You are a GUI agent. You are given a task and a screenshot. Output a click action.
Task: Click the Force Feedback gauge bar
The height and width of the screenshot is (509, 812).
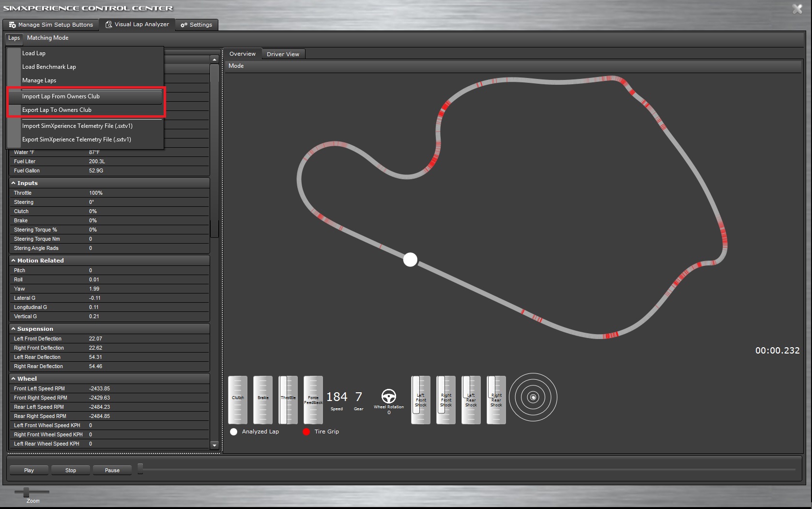tap(313, 400)
